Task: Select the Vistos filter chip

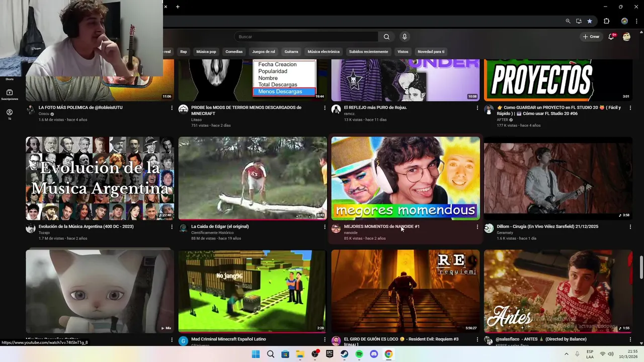Action: [403, 52]
